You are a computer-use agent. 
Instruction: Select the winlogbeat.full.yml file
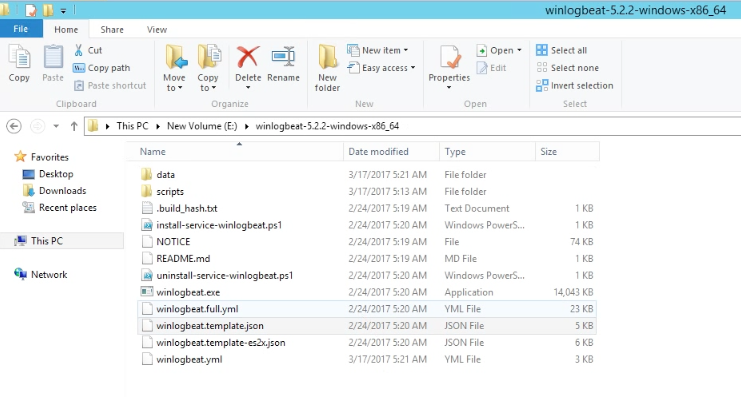point(367,309)
